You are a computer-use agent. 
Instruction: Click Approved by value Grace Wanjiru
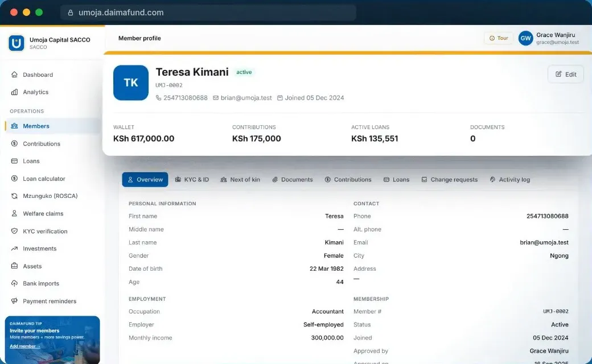click(x=549, y=351)
